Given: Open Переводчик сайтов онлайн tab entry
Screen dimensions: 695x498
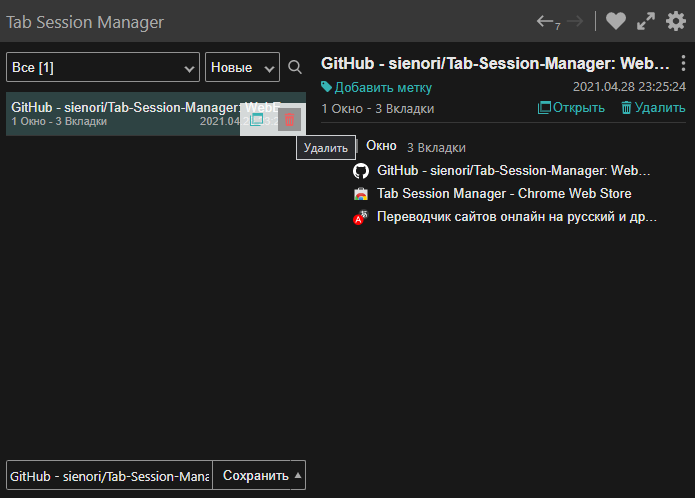Looking at the screenshot, I should click(x=516, y=217).
